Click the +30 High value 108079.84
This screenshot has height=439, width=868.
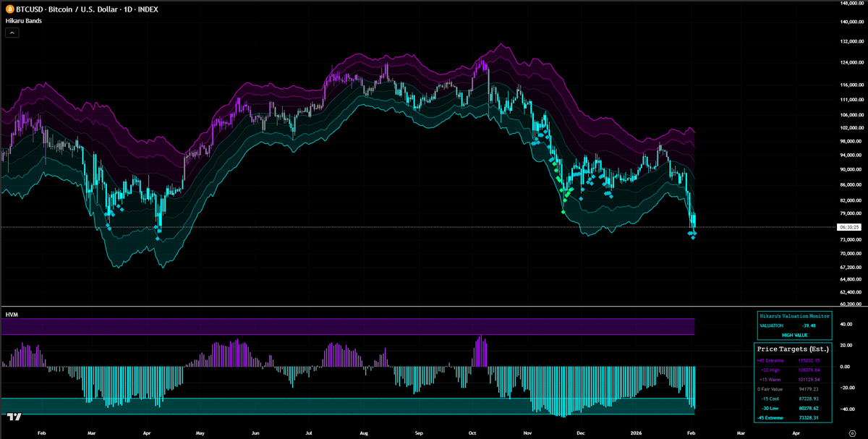point(809,370)
